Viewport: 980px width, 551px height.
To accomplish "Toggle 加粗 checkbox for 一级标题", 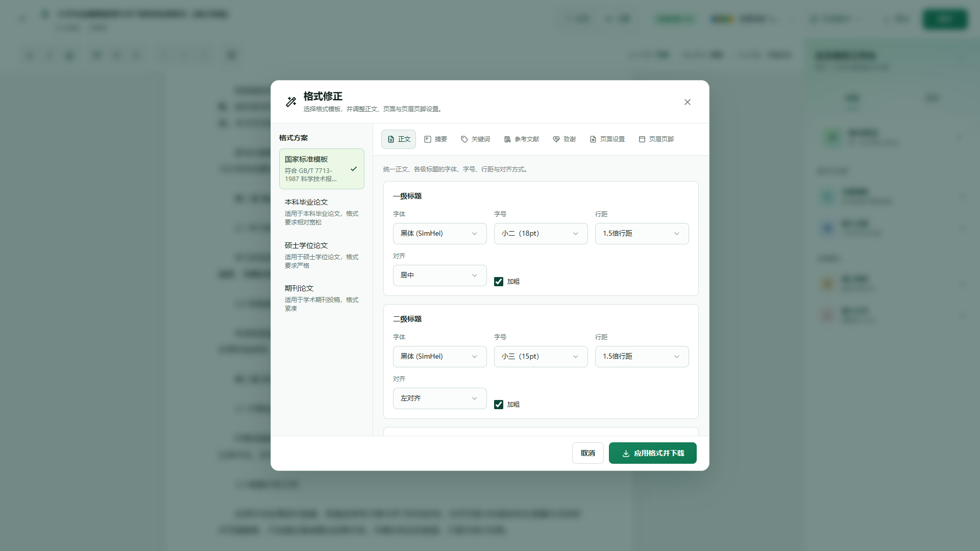I will tap(499, 282).
